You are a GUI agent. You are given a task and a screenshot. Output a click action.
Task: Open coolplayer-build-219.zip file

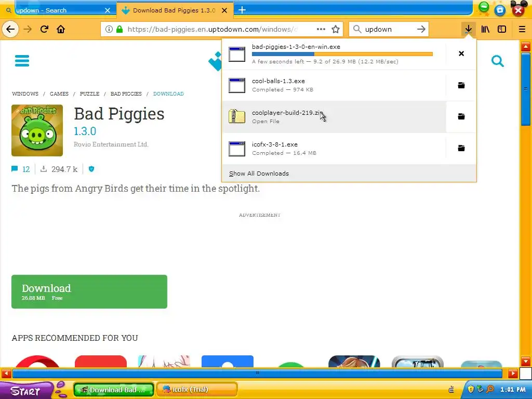click(334, 117)
